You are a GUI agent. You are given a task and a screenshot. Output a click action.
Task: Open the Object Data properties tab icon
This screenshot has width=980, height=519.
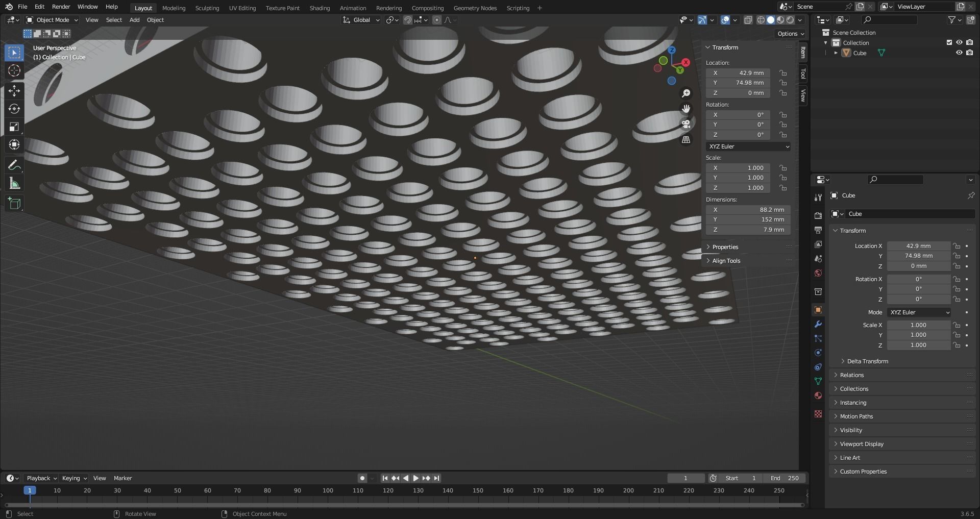pos(818,381)
